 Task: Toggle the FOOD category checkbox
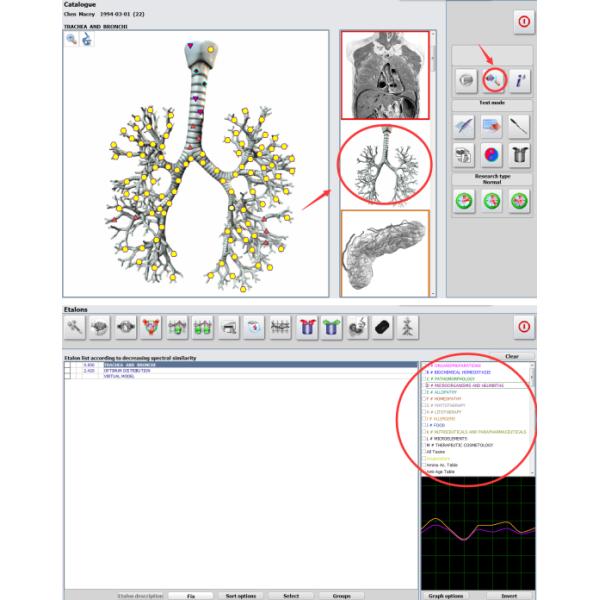[x=426, y=424]
